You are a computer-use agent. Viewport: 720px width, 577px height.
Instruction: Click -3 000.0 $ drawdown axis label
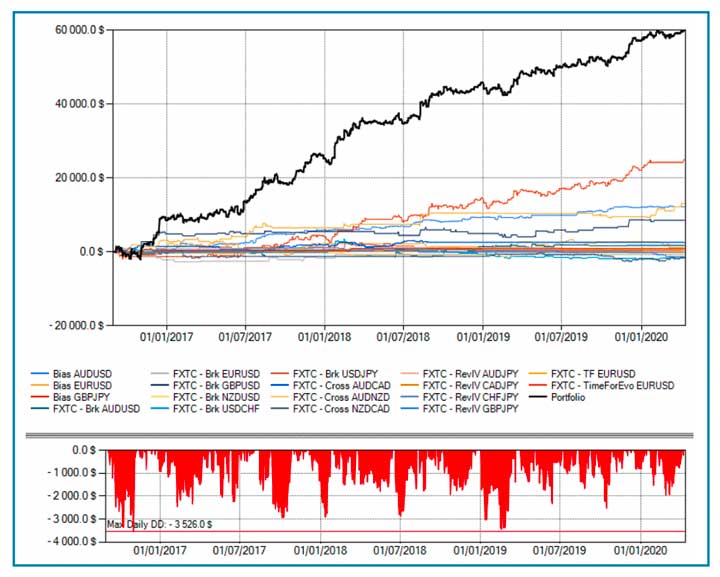(x=72, y=519)
